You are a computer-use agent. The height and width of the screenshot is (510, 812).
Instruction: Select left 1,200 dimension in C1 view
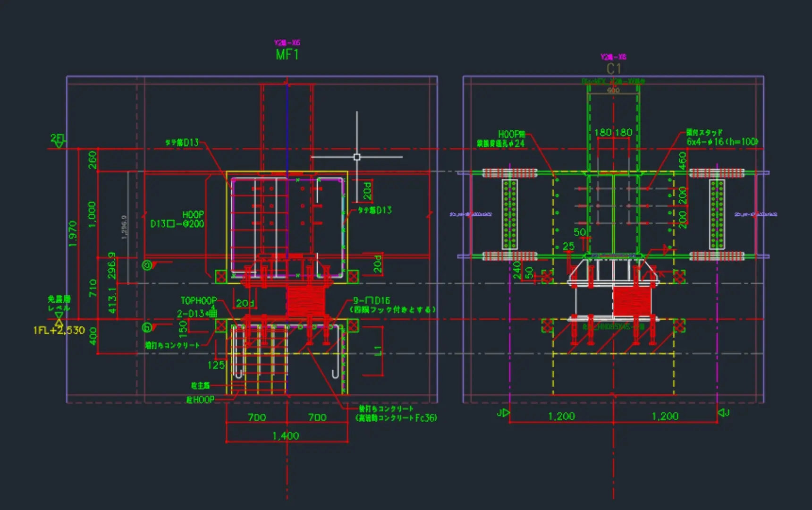[561, 416]
